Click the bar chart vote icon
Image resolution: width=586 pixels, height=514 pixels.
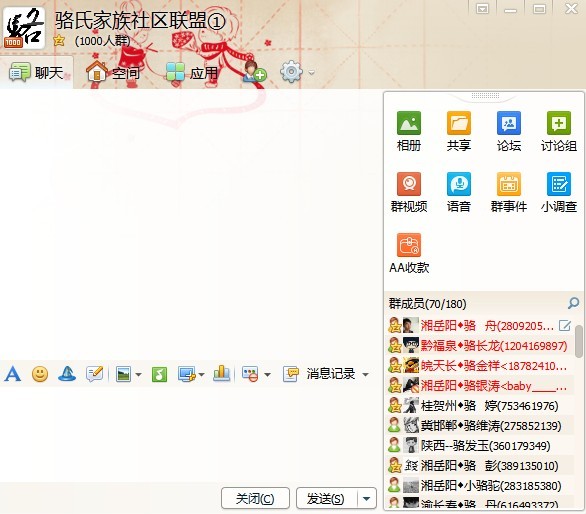point(221,374)
